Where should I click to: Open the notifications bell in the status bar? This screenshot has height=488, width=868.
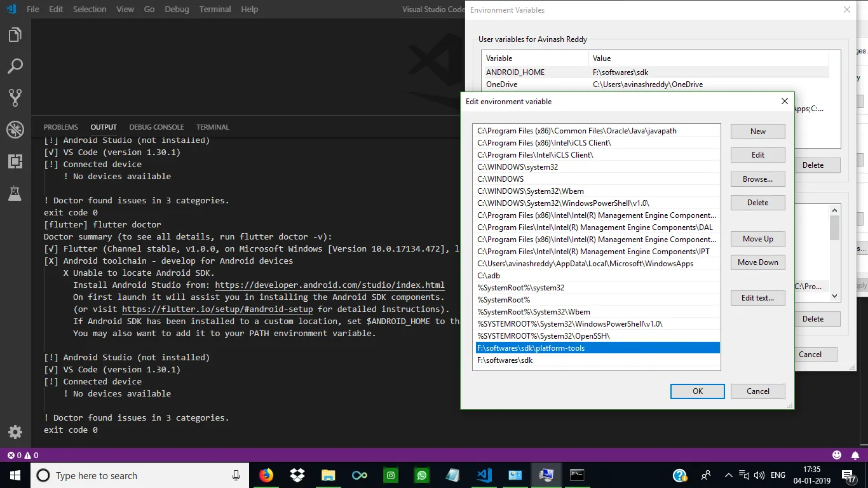[x=855, y=455]
